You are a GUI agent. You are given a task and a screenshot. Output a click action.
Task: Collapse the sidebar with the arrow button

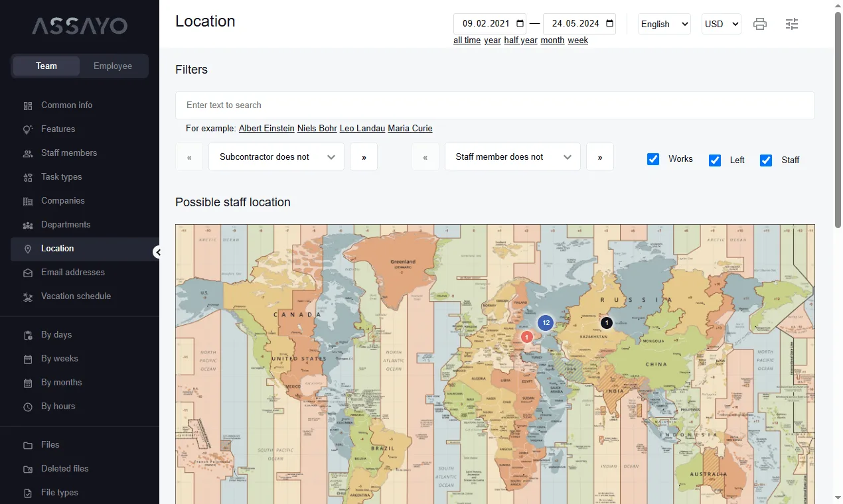[157, 252]
